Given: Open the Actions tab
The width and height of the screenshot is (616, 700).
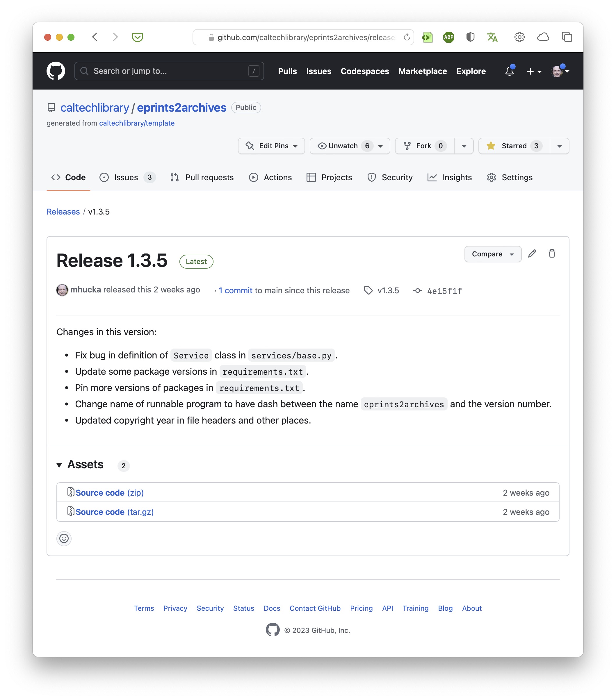Looking at the screenshot, I should tap(270, 177).
